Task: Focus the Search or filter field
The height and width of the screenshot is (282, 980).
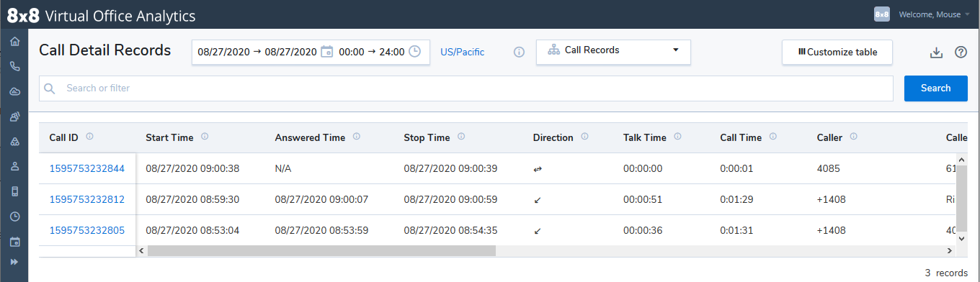Action: pyautogui.click(x=467, y=88)
